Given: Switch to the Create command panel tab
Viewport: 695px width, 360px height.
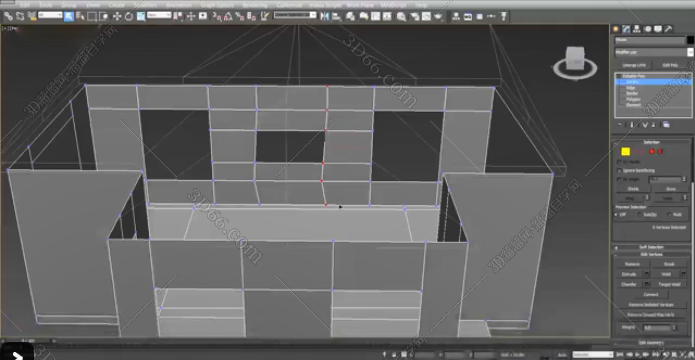Looking at the screenshot, I should coord(616,29).
